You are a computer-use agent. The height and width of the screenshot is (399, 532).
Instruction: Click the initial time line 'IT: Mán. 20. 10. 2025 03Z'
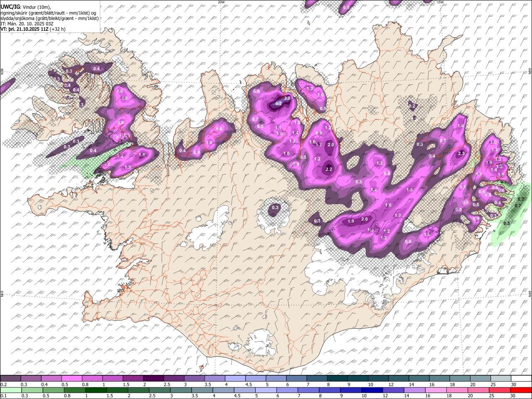[x=27, y=24]
